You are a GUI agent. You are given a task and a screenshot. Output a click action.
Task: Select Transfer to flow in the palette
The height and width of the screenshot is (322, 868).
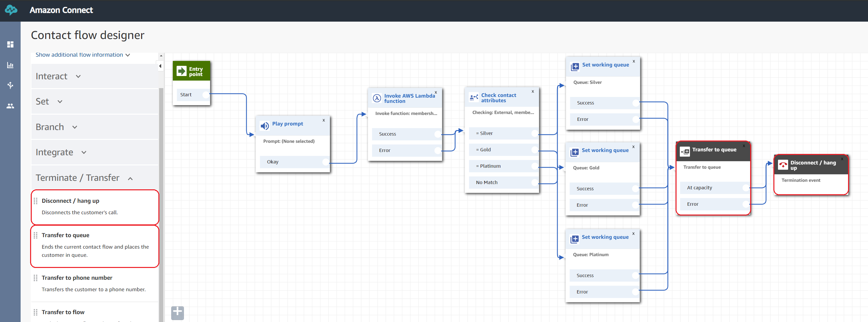(x=95, y=312)
